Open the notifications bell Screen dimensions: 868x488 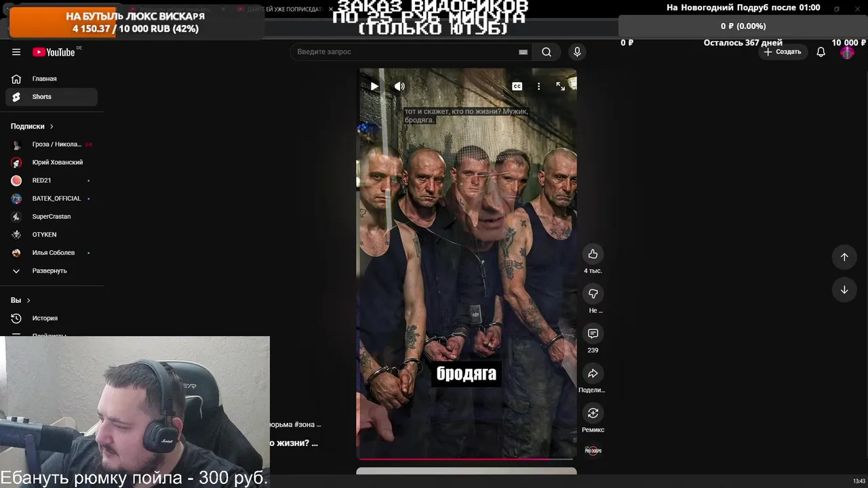(821, 52)
